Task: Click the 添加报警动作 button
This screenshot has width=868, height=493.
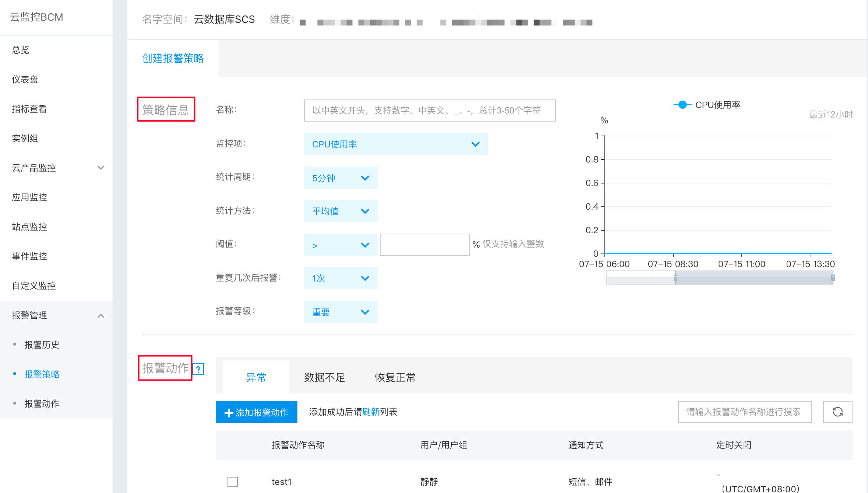Action: [x=257, y=412]
